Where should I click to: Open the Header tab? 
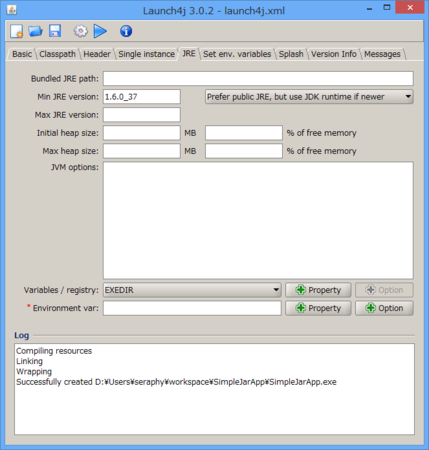97,54
